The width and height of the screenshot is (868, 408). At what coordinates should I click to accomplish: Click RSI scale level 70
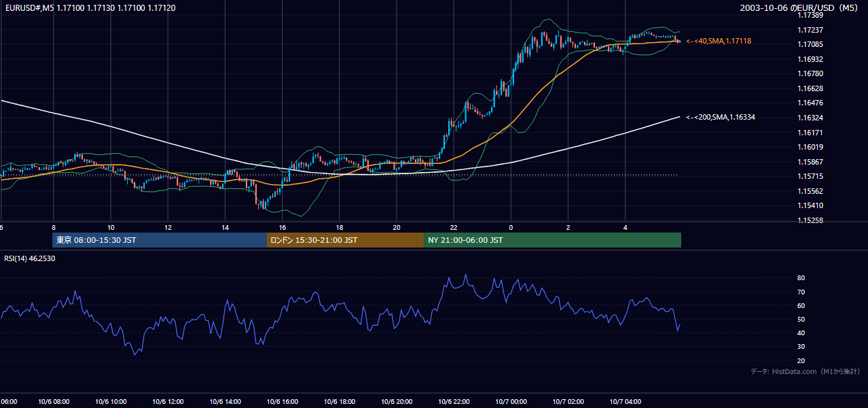(x=801, y=292)
